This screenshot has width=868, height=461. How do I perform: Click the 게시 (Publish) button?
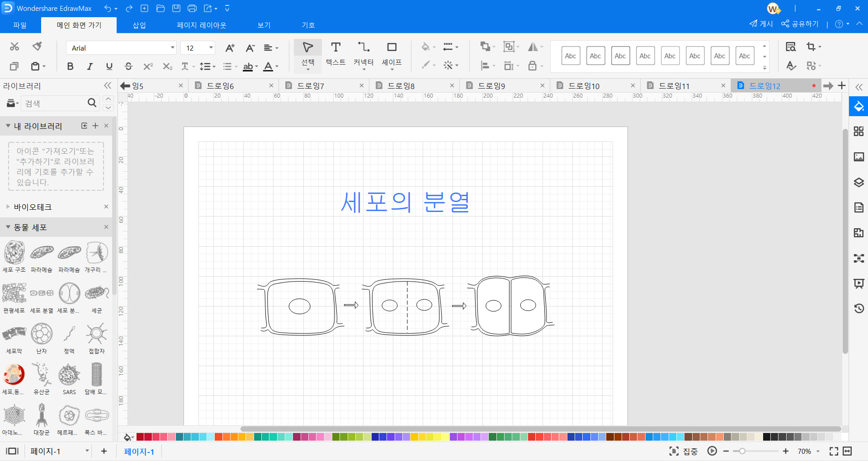click(x=761, y=24)
